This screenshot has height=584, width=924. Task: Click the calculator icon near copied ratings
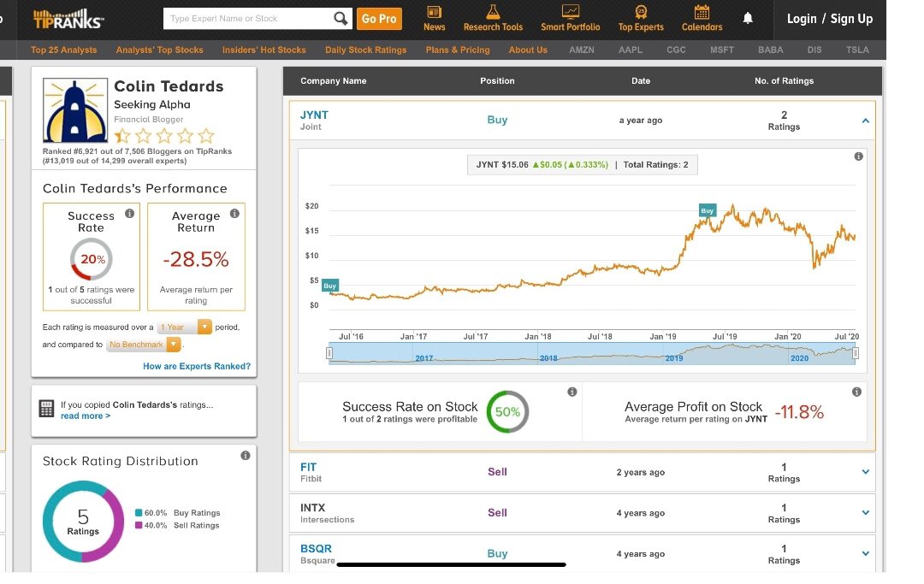(46, 409)
